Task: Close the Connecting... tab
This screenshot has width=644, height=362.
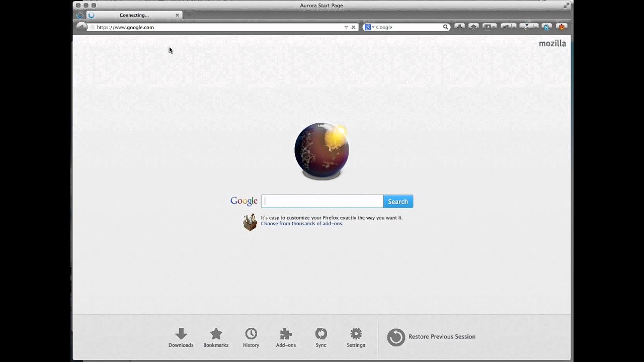Action: (177, 15)
